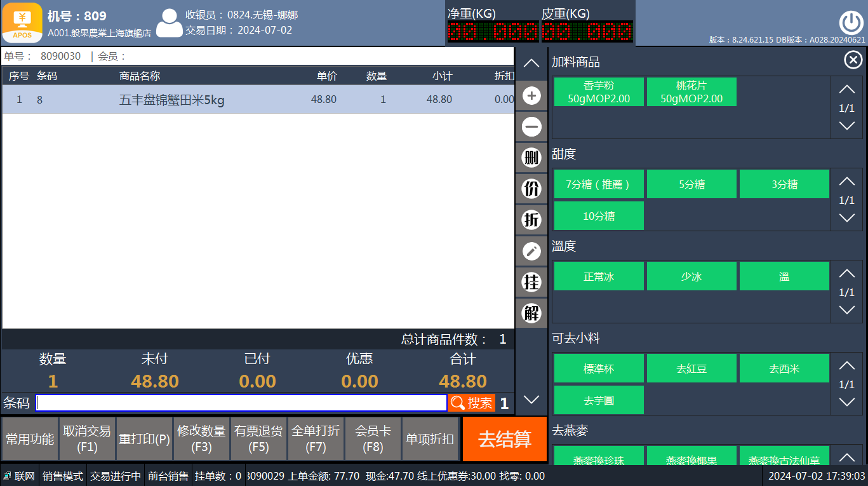Increase item quantity with plus icon
Image resolution: width=868 pixels, height=486 pixels.
531,96
